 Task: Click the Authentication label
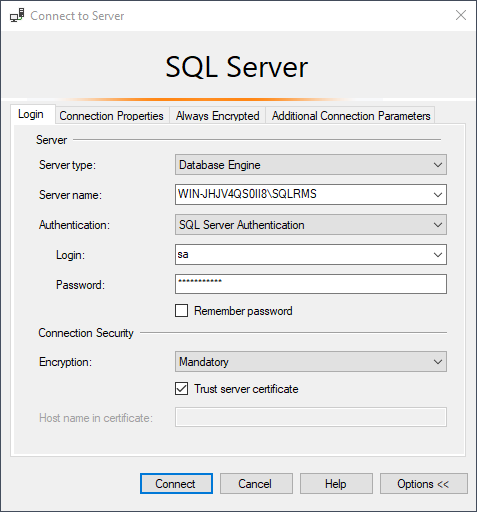pos(74,225)
